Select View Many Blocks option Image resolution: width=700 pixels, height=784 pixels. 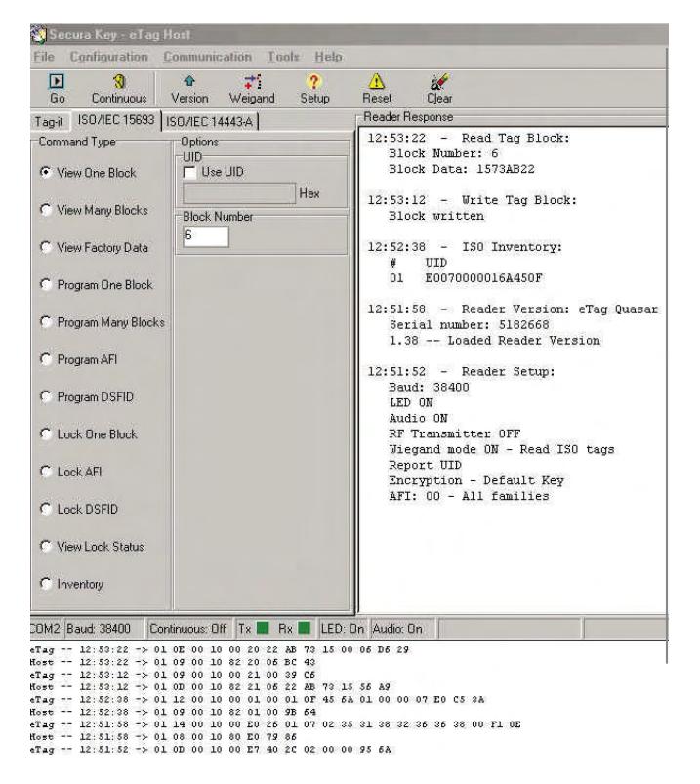click(46, 210)
